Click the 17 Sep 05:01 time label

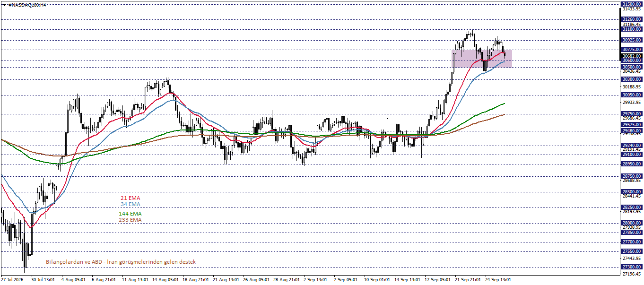pos(438,280)
